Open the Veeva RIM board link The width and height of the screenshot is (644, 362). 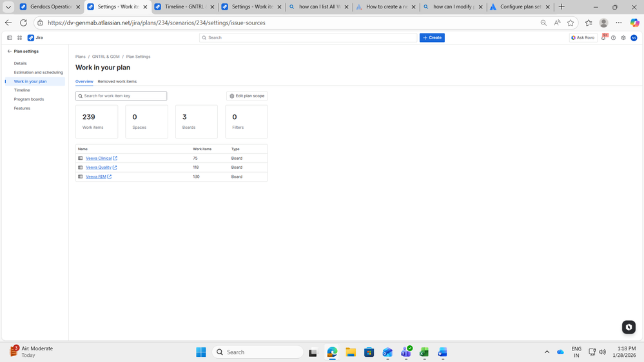point(95,177)
